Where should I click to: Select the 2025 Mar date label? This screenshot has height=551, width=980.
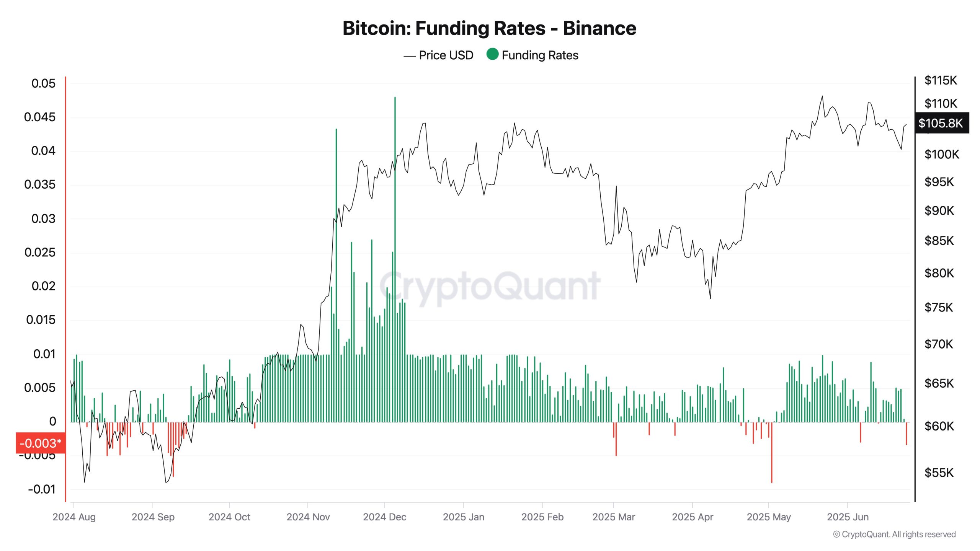(x=614, y=517)
